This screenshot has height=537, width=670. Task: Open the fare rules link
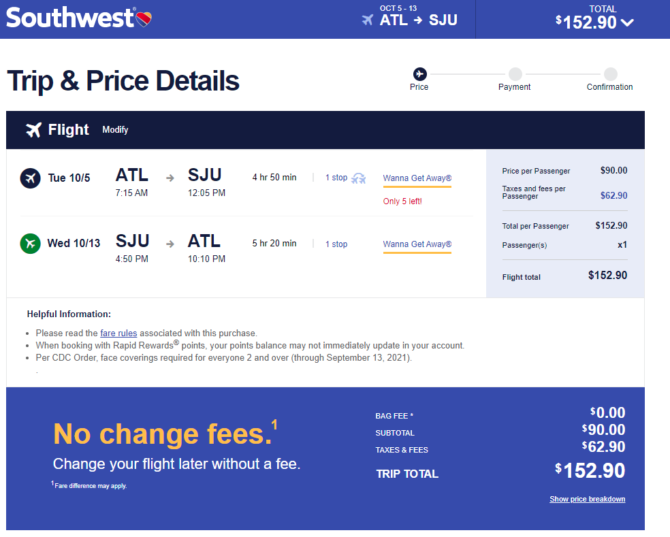point(118,333)
